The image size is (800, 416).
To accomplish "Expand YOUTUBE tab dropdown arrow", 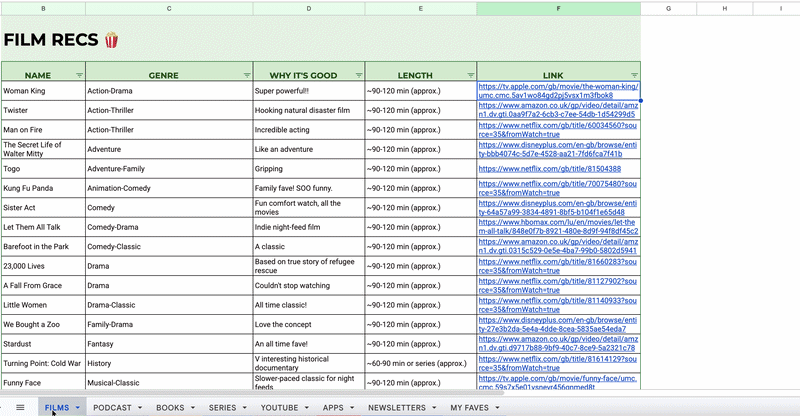I will 307,408.
